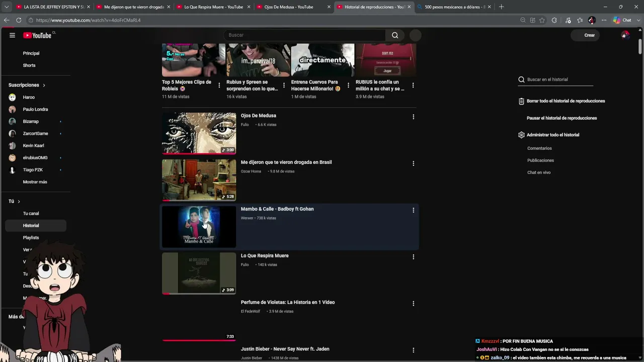Click Pausar el historial de reproducciones
This screenshot has width=644, height=362.
[x=562, y=118]
